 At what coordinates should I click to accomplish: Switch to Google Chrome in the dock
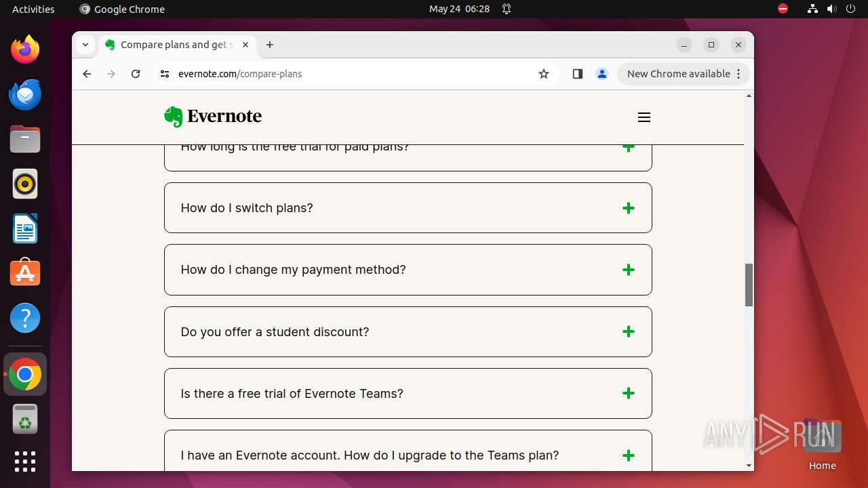click(x=25, y=374)
